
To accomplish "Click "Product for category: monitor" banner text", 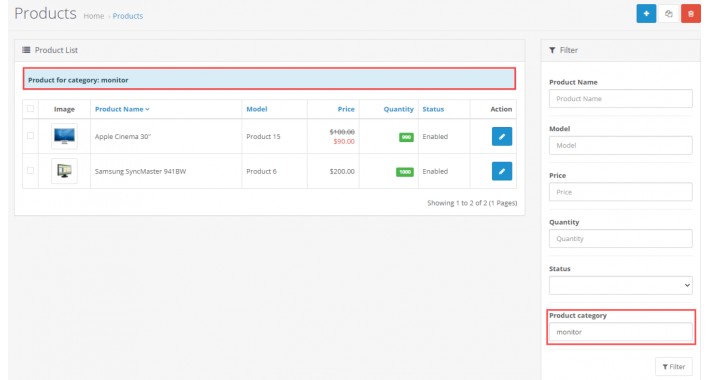I will tap(78, 80).
